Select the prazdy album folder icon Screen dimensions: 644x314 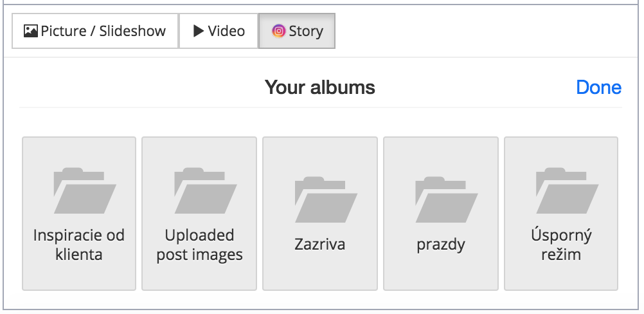click(447, 199)
